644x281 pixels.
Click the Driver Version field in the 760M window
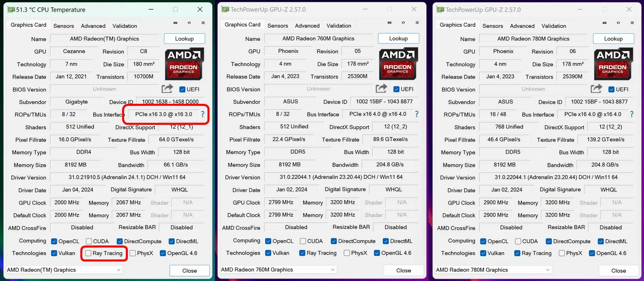coord(341,177)
